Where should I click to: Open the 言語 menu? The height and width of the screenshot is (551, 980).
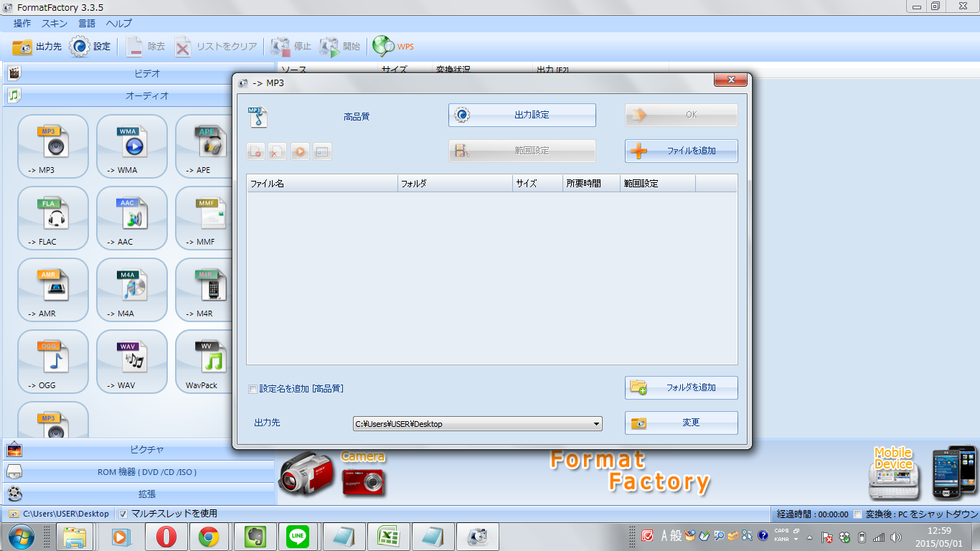pos(87,24)
